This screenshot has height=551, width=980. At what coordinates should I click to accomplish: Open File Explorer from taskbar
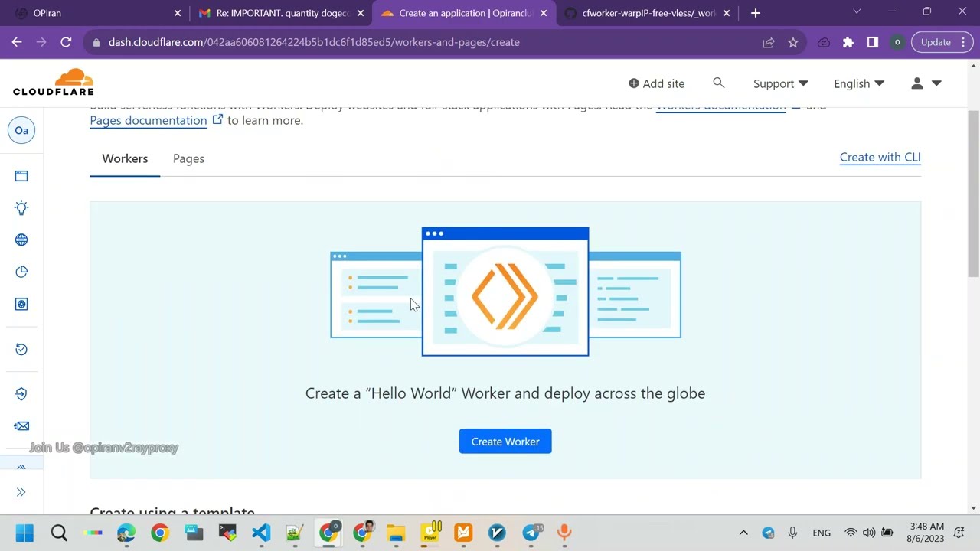[x=396, y=533]
